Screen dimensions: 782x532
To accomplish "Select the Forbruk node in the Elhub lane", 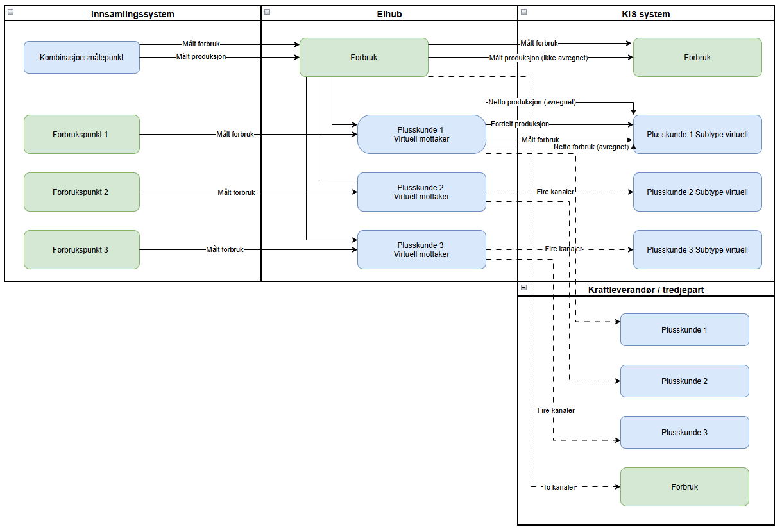I will (x=364, y=58).
